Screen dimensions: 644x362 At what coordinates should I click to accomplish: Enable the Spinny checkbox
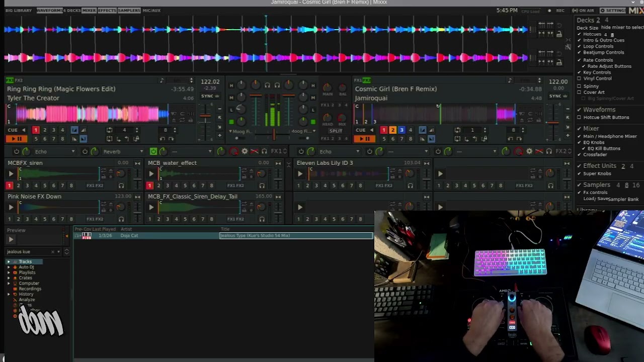click(579, 86)
